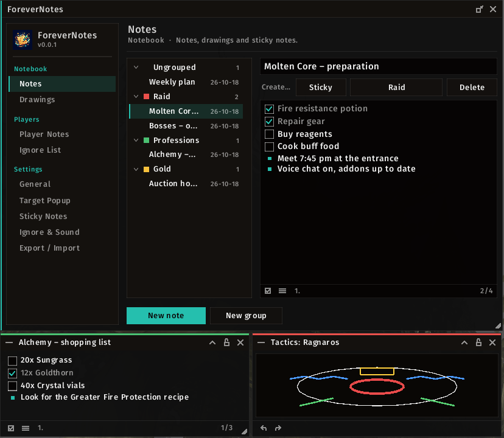Click the red color swatch of the Raid group
Viewport: 504px width, 438px height.
point(146,96)
